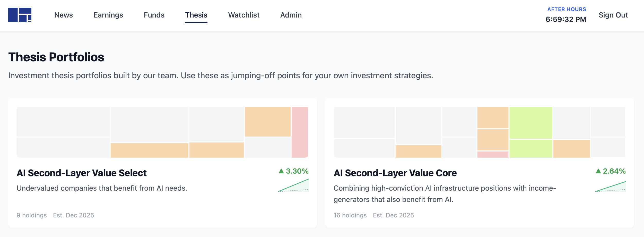Screen dimensions: 644x237
Task: Click the Sign Out link
Action: click(613, 15)
